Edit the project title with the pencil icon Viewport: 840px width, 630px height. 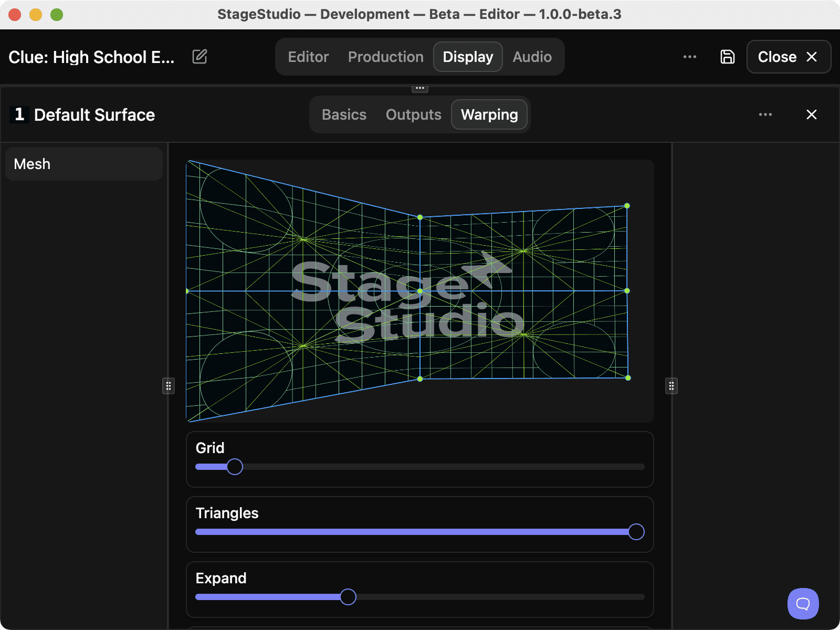point(199,57)
